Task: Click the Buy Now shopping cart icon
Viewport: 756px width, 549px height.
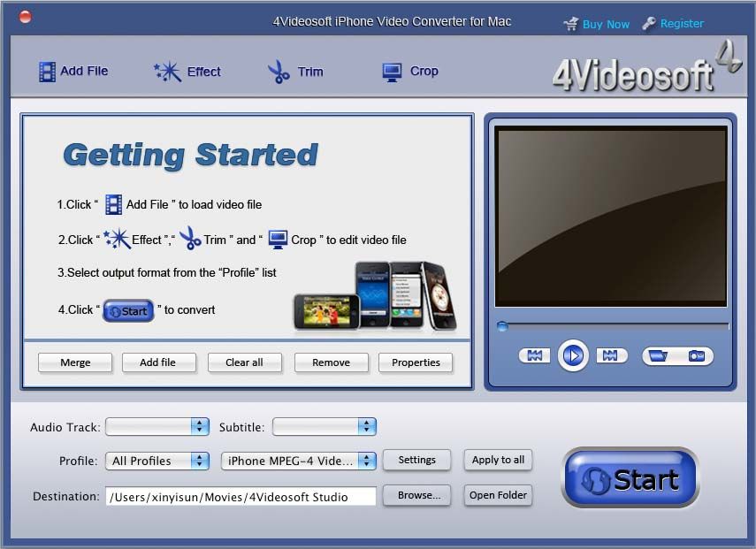Action: [571, 23]
